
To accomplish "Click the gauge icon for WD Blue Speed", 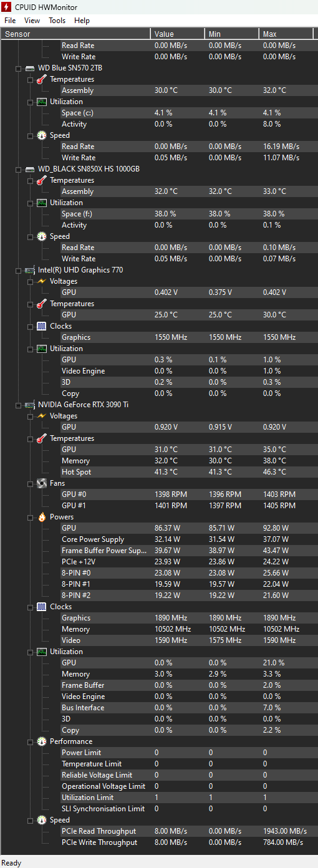I will click(x=42, y=135).
